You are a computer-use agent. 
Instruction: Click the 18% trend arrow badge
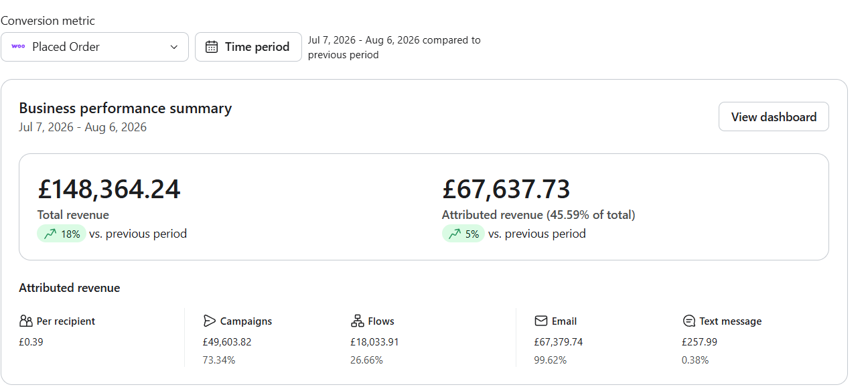(62, 234)
